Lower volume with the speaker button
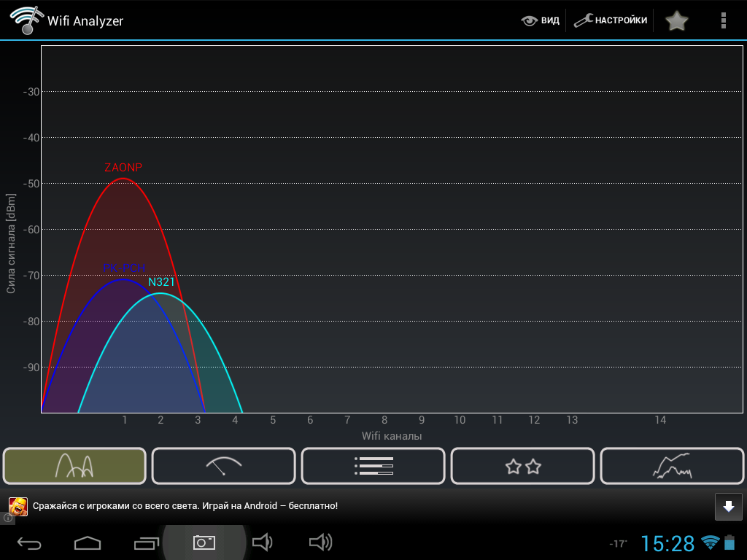Viewport: 747px width, 560px height. click(262, 542)
